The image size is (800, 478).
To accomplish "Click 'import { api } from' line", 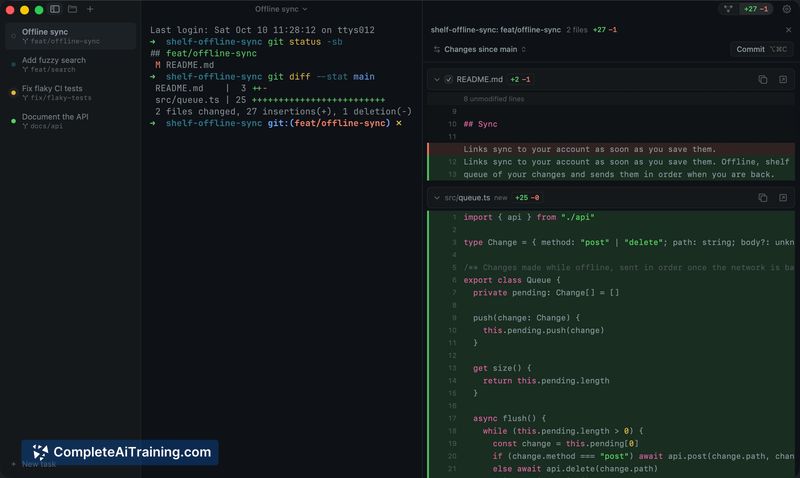I will pos(611,217).
